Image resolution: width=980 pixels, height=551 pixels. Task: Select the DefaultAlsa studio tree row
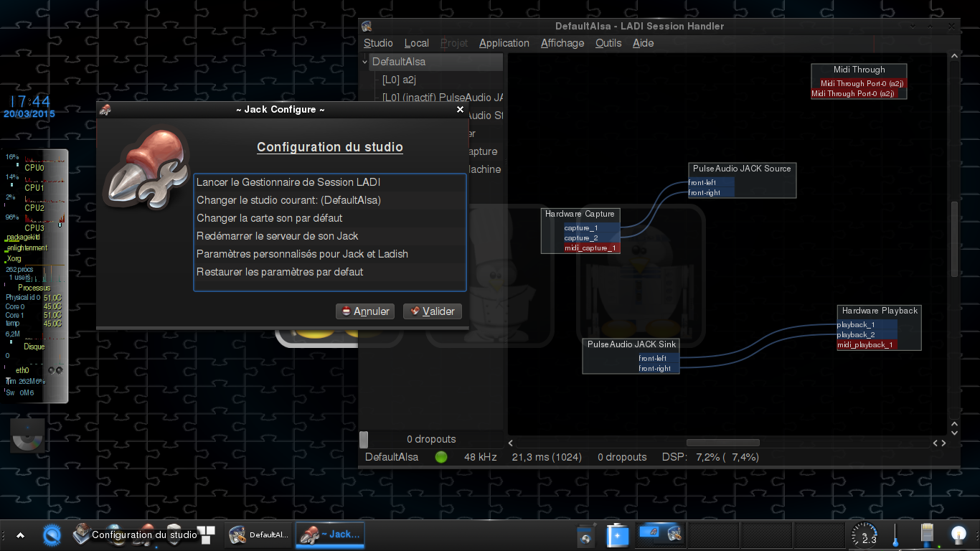[x=432, y=62]
